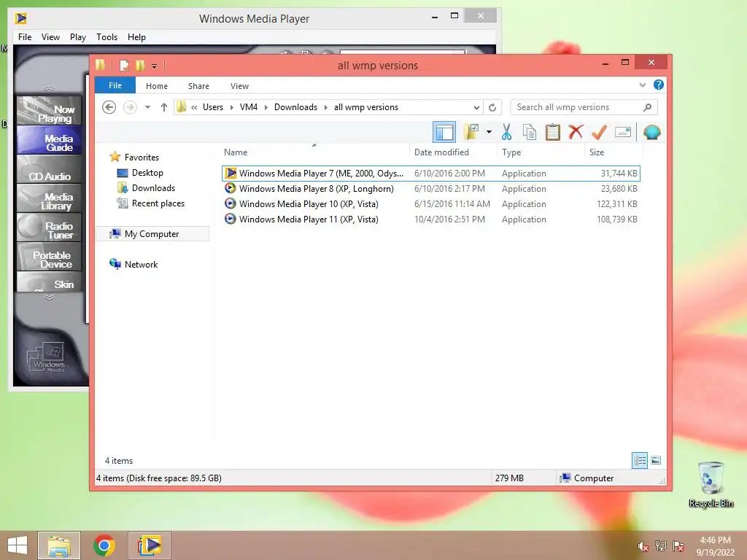Click CD Audio in Media Player sidebar
This screenshot has height=560, width=747.
click(x=50, y=170)
